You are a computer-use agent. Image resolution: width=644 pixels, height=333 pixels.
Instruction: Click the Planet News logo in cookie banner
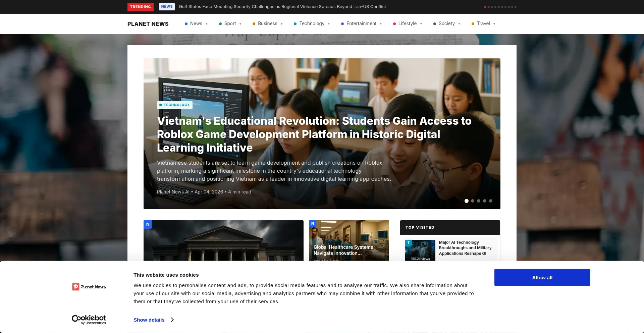(89, 287)
